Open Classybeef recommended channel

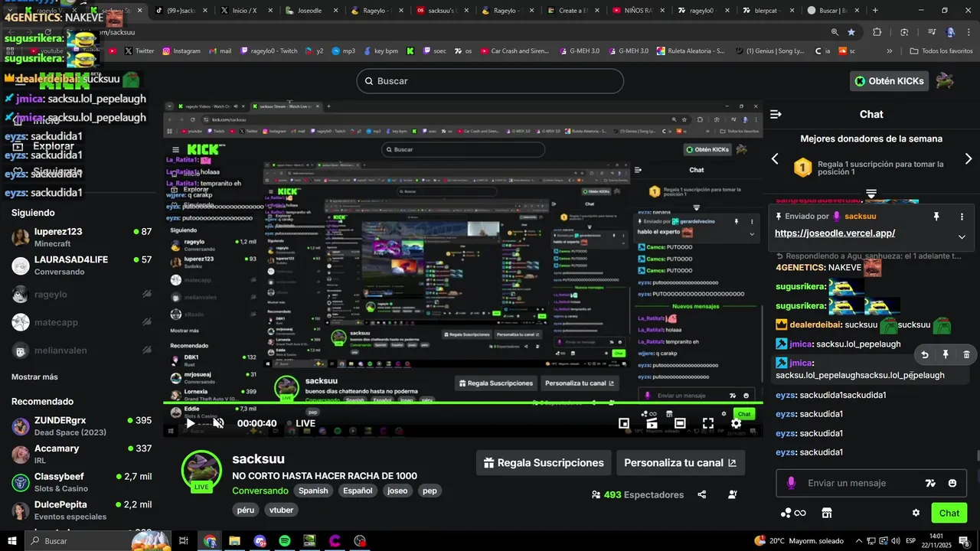81,482
